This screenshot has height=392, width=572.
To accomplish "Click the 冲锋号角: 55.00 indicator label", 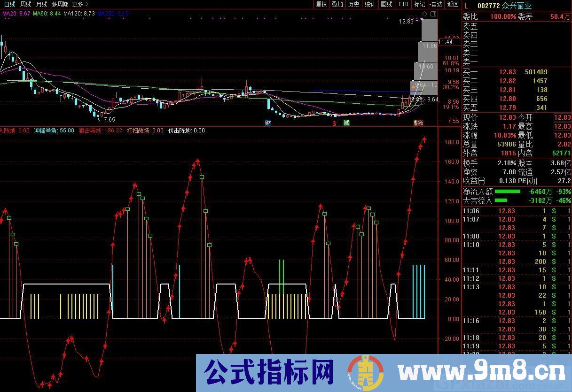I will pos(54,131).
